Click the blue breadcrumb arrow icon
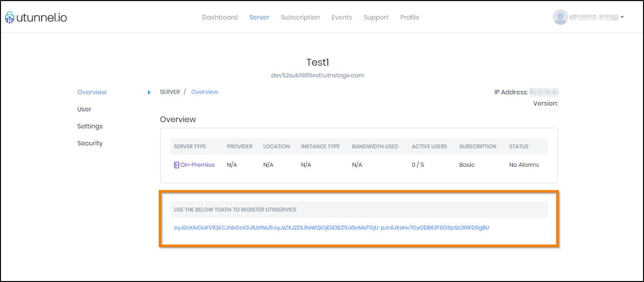Viewport: 644px width, 282px height. point(149,92)
